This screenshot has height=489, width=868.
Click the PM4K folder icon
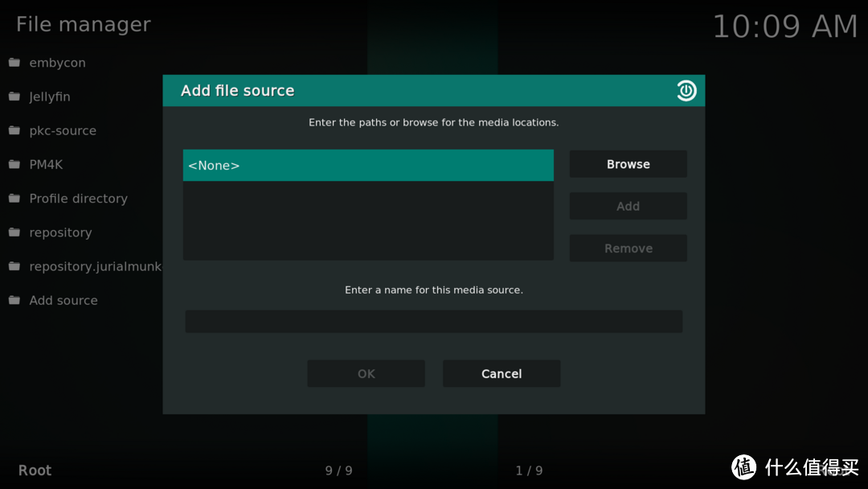[x=14, y=164]
